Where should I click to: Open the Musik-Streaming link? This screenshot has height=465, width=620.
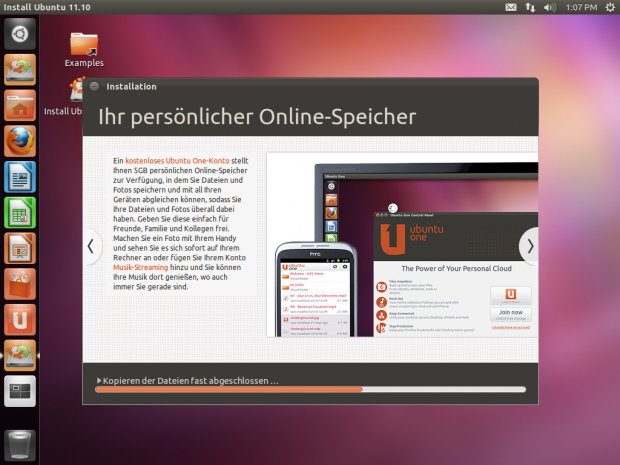click(140, 267)
